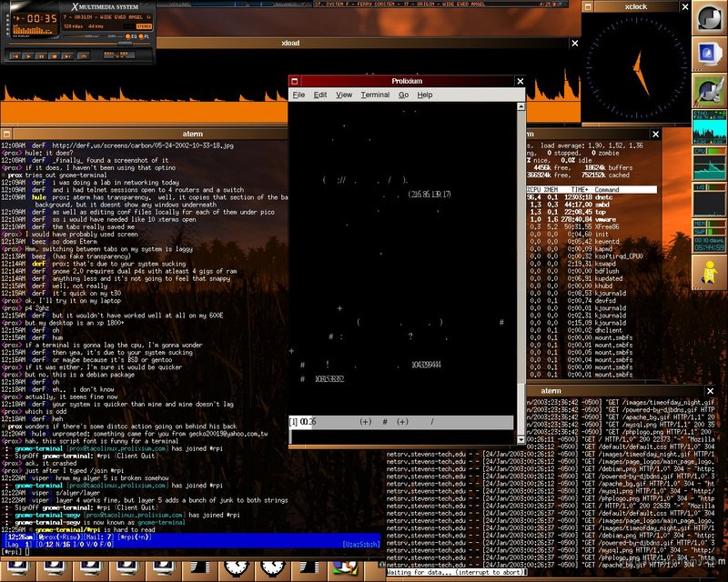
Task: Skip to previous track in XMMS
Action: [15, 55]
